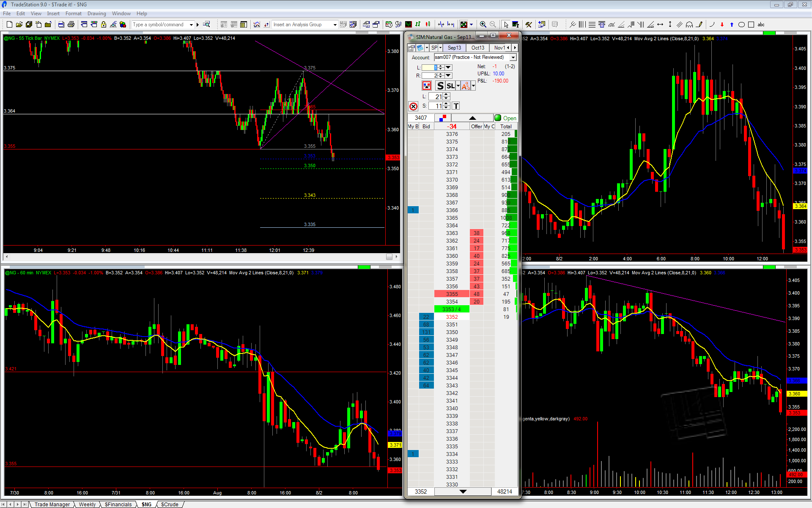This screenshot has height=508, width=812.
Task: Switch to the $Financials workspace tab
Action: coord(118,504)
